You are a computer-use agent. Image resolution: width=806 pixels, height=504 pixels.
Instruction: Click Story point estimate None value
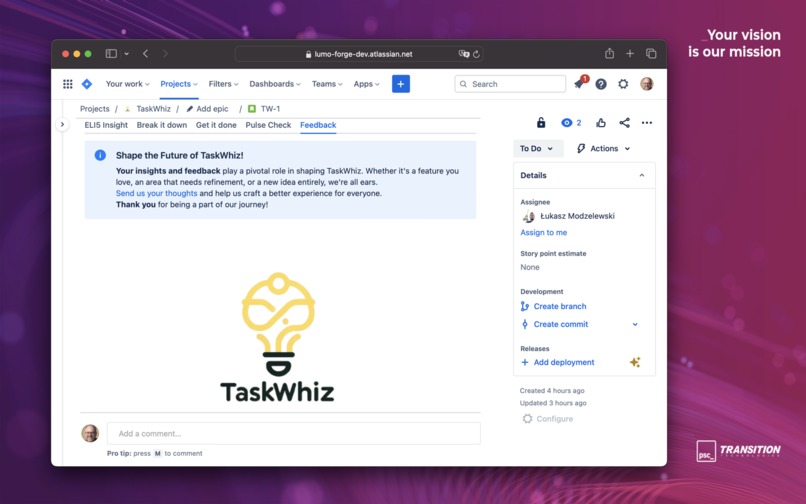pyautogui.click(x=529, y=267)
